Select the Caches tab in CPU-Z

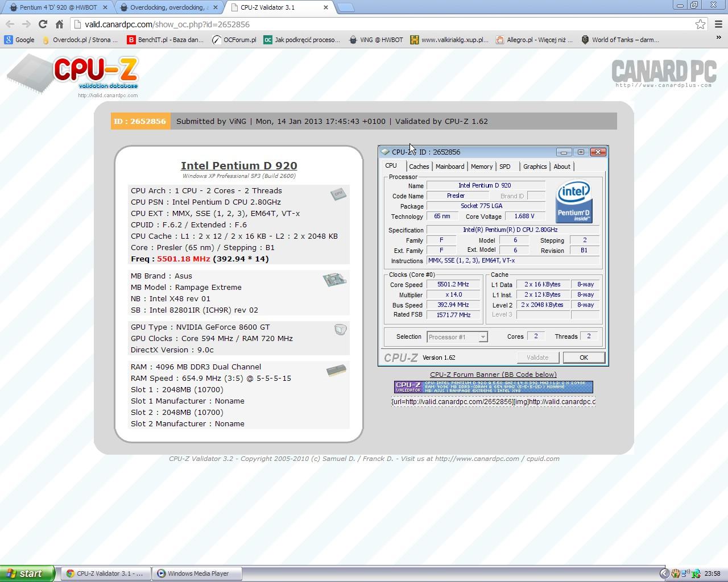419,167
